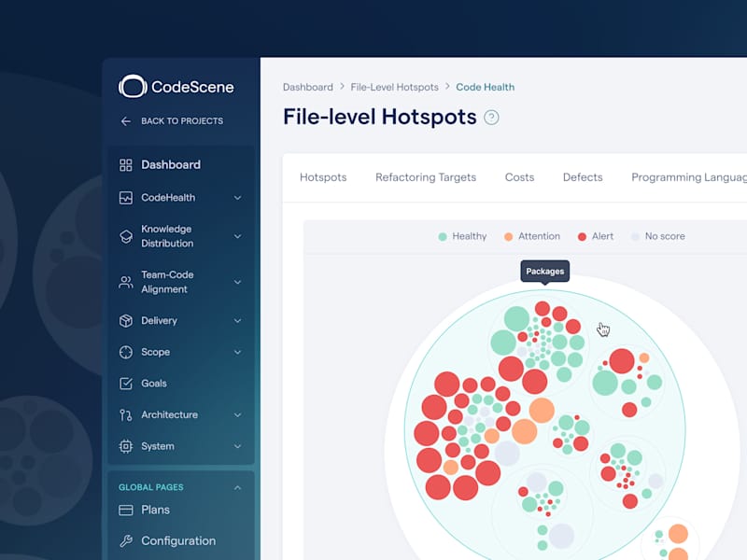Switch to the Refactoring Targets tab
This screenshot has width=747, height=560.
[x=426, y=177]
